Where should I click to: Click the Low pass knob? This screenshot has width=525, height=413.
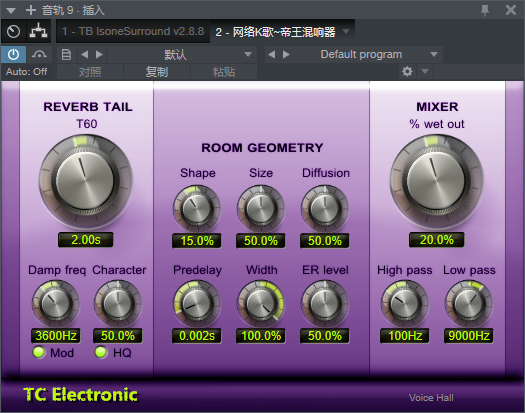pos(469,304)
